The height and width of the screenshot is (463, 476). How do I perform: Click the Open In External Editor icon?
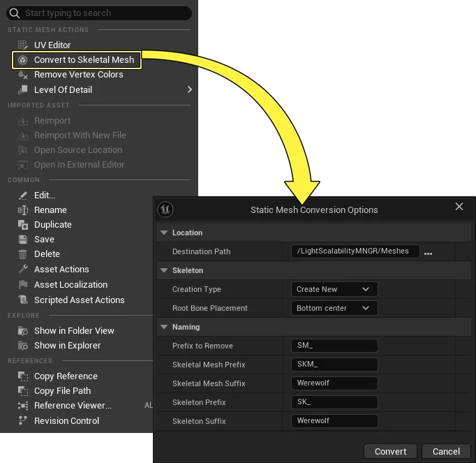(23, 165)
